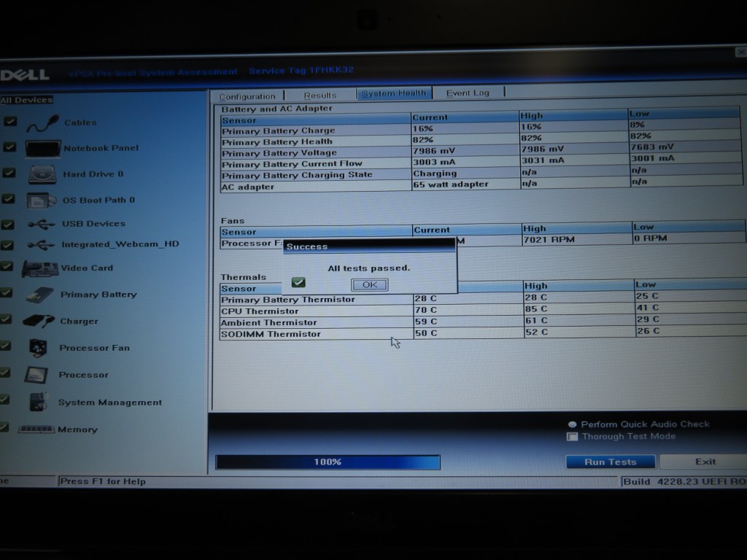Select the Processor Fan icon

[x=38, y=348]
